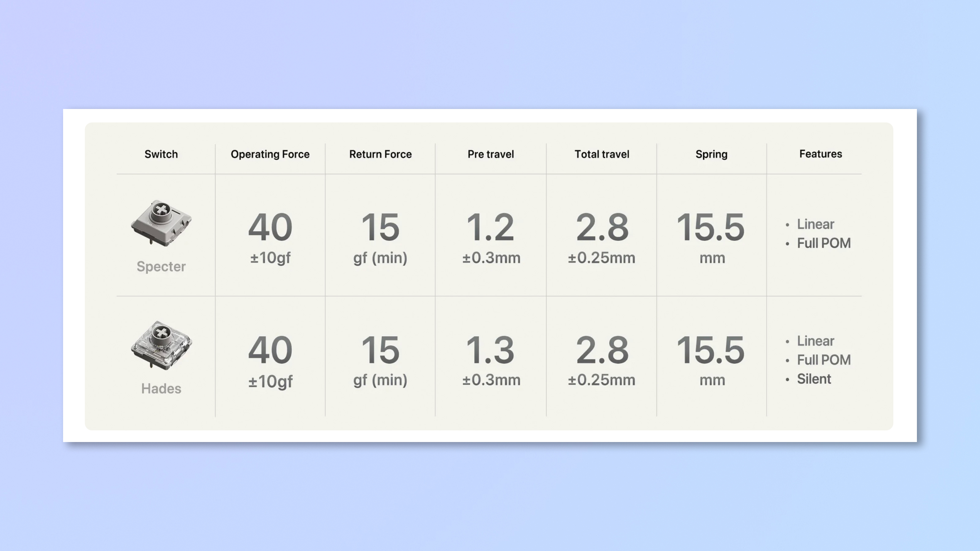The width and height of the screenshot is (980, 551).
Task: Select the Specter switch name label
Action: click(161, 267)
